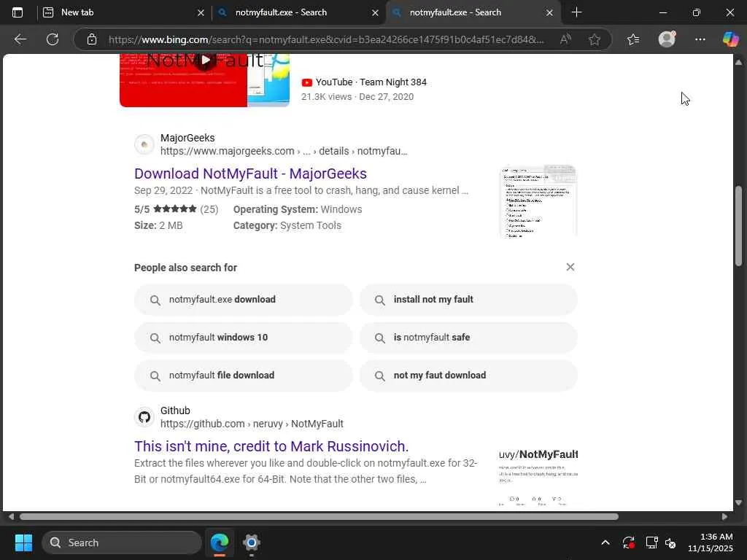Screen dimensions: 747x560
Task: Click the MajorGeeks site name text
Action: 187,138
